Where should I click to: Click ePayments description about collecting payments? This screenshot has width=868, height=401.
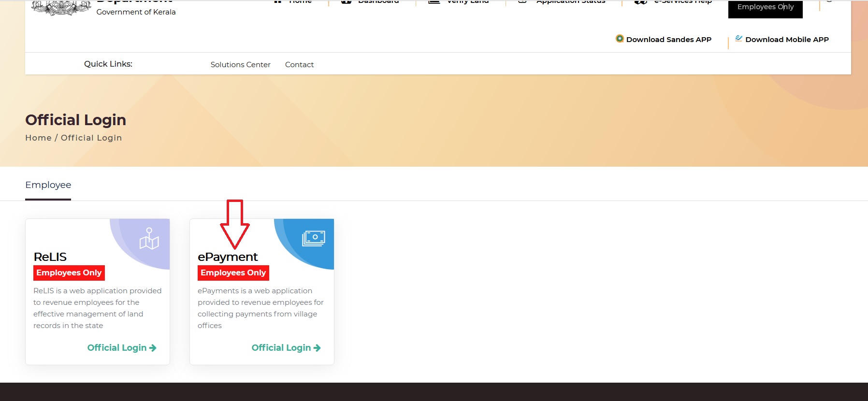(x=260, y=308)
